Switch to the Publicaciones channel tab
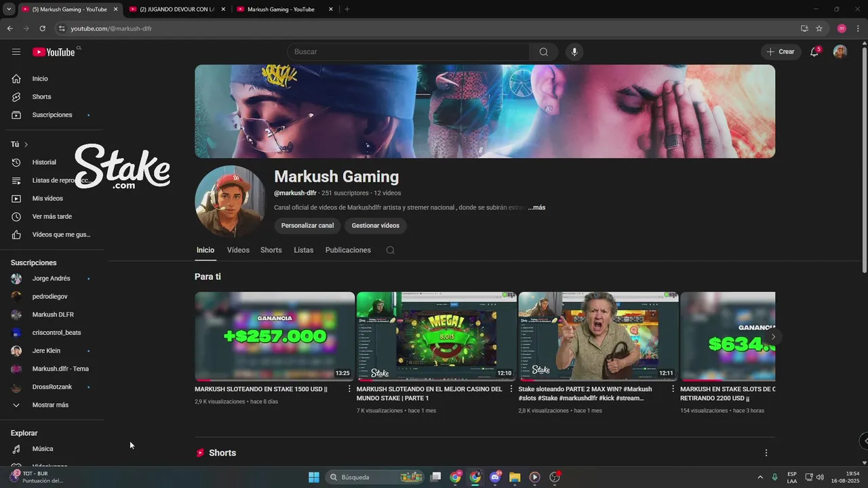The width and height of the screenshot is (868, 488). click(348, 250)
